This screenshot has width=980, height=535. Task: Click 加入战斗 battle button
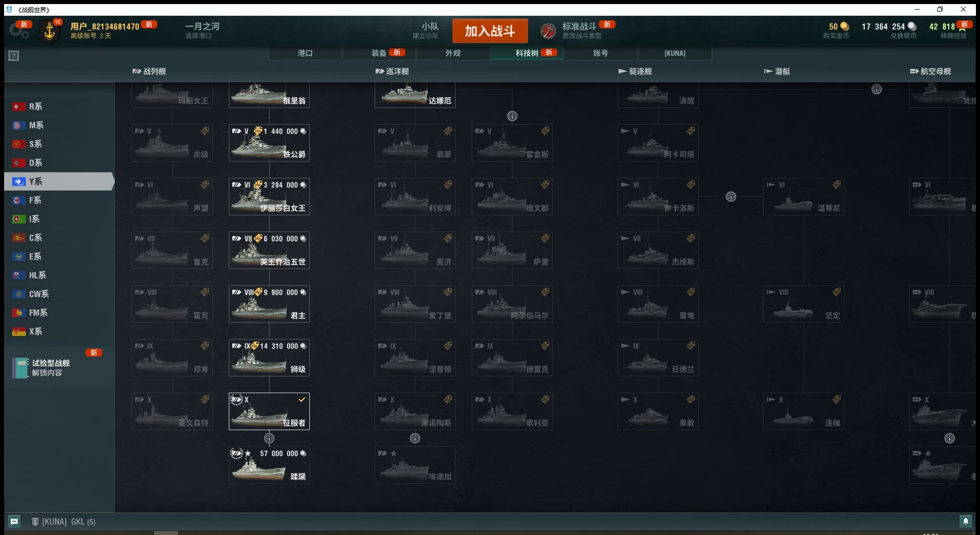(x=490, y=31)
